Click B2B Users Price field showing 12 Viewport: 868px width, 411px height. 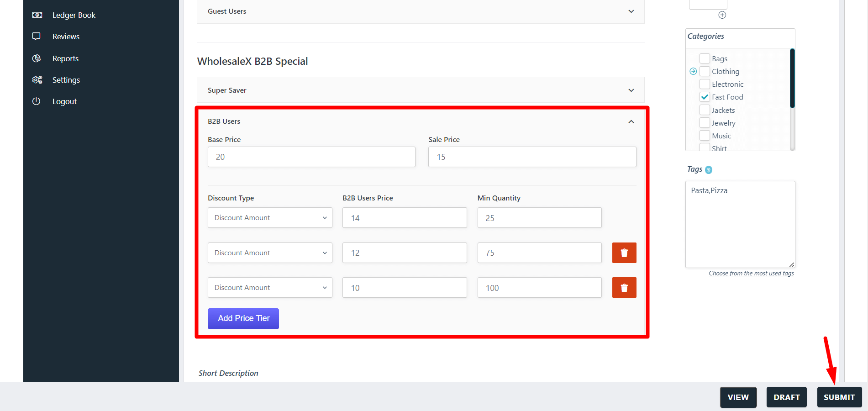tap(405, 253)
